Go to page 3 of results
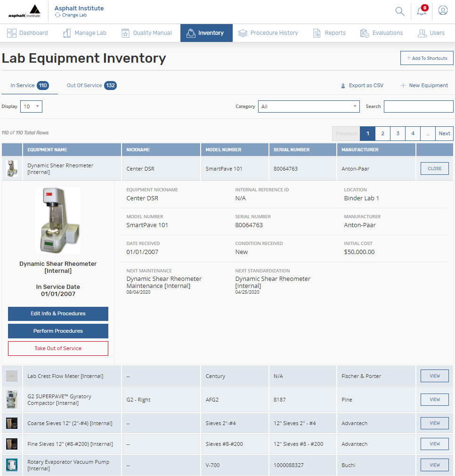455x476 pixels. pyautogui.click(x=398, y=133)
